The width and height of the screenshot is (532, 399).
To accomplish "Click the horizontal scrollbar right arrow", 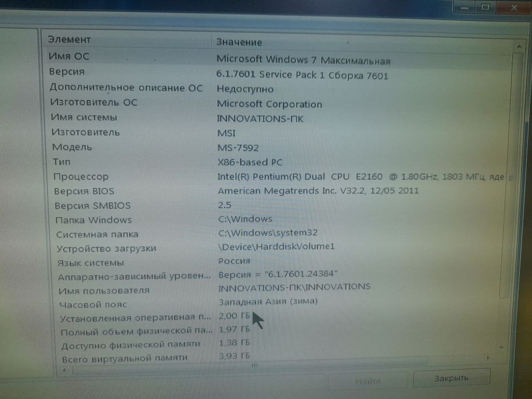I will (x=488, y=357).
